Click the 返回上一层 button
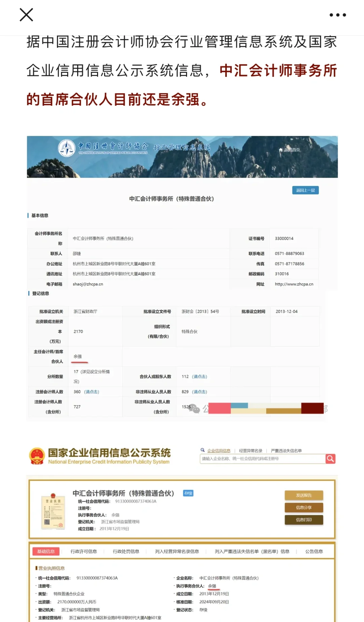The width and height of the screenshot is (364, 622). point(305,190)
